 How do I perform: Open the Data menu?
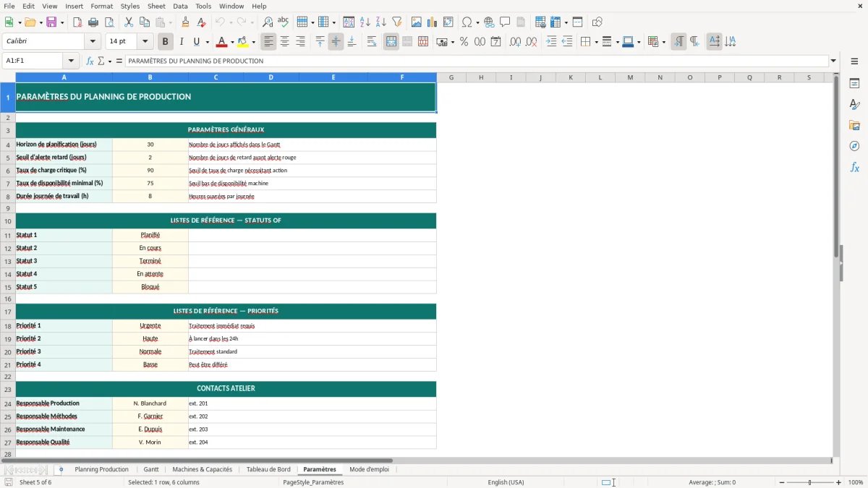coord(180,6)
